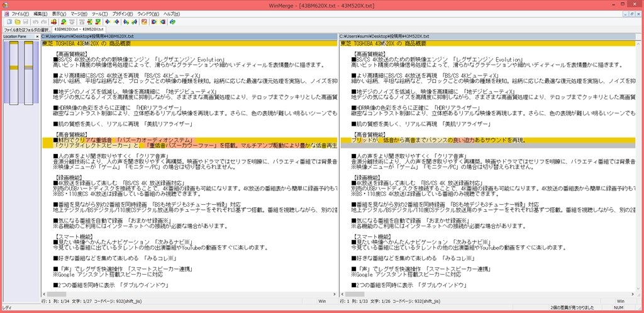Image resolution: width=644 pixels, height=313 pixels.
Task: Click 【スマート機能】 heading in left pane
Action: click(73, 237)
